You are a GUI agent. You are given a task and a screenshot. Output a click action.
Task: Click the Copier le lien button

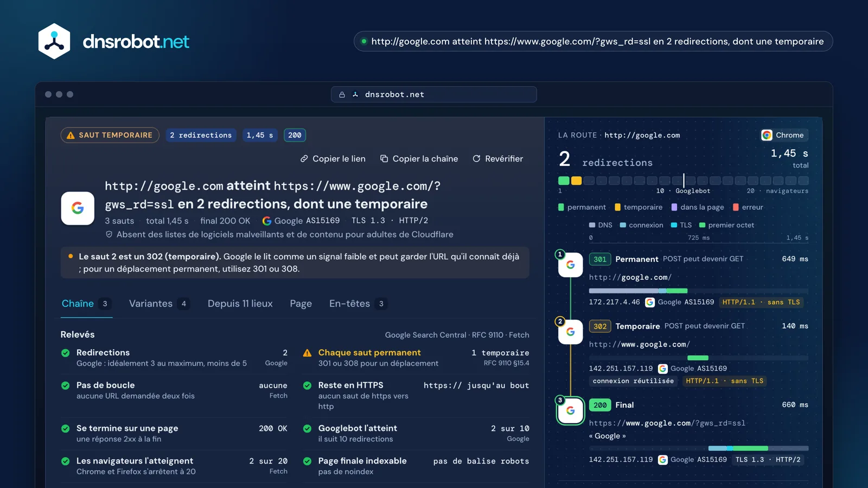tap(333, 159)
